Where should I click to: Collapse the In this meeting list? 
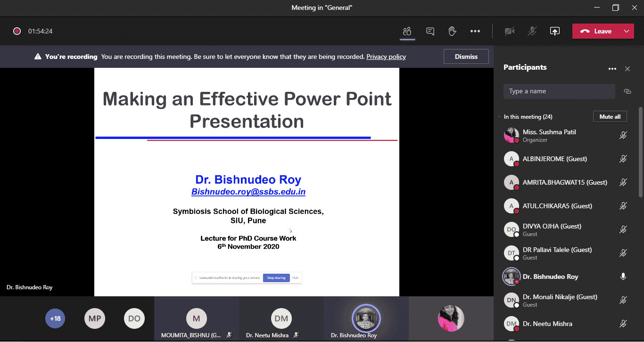(500, 117)
